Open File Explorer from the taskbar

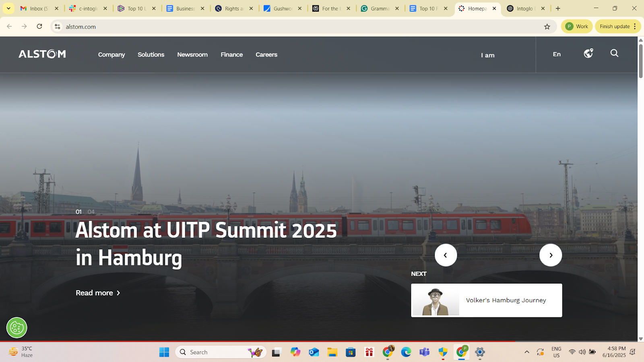point(332,352)
